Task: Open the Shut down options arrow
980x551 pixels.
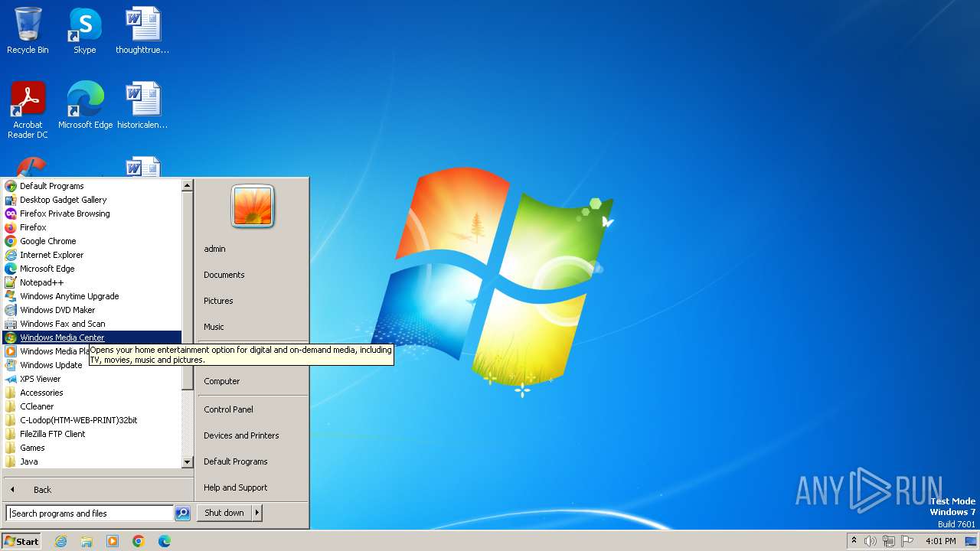Action: pyautogui.click(x=257, y=513)
